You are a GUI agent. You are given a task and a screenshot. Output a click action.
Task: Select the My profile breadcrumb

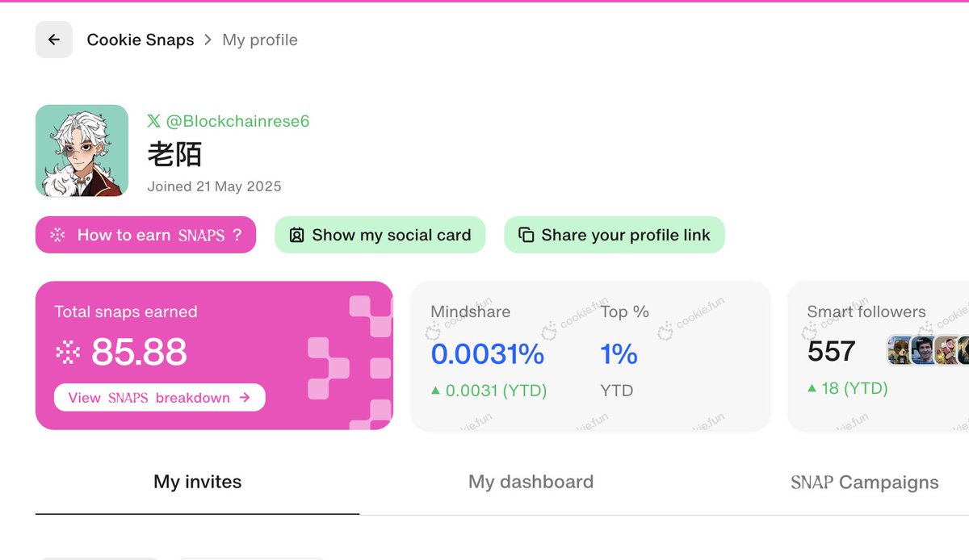[x=260, y=40]
